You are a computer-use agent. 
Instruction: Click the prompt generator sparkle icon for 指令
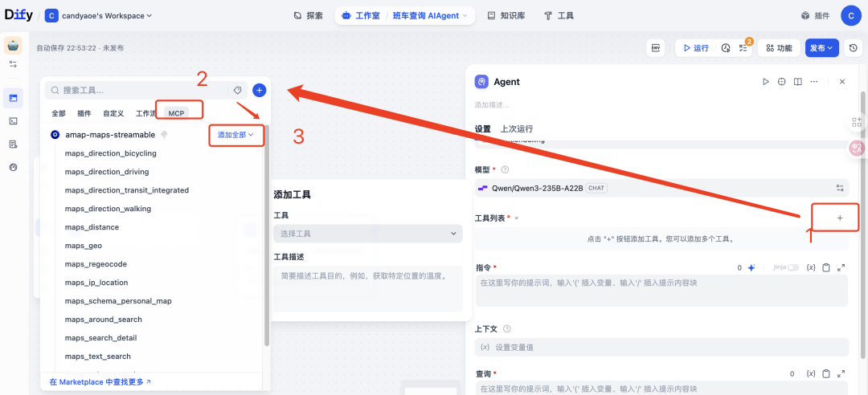tap(751, 268)
